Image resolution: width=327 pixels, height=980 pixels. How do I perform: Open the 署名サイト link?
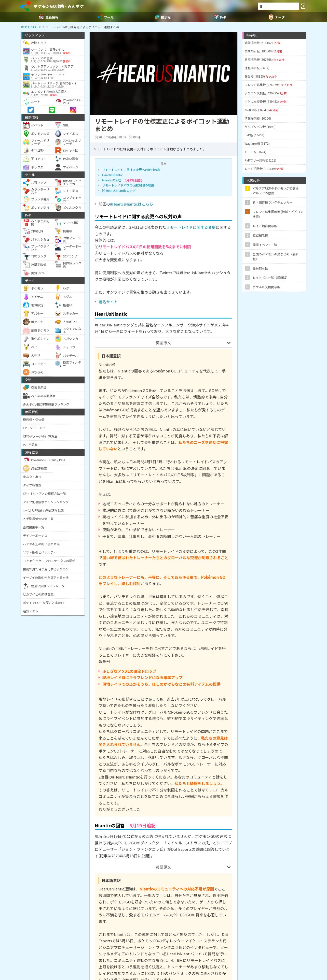tap(108, 302)
